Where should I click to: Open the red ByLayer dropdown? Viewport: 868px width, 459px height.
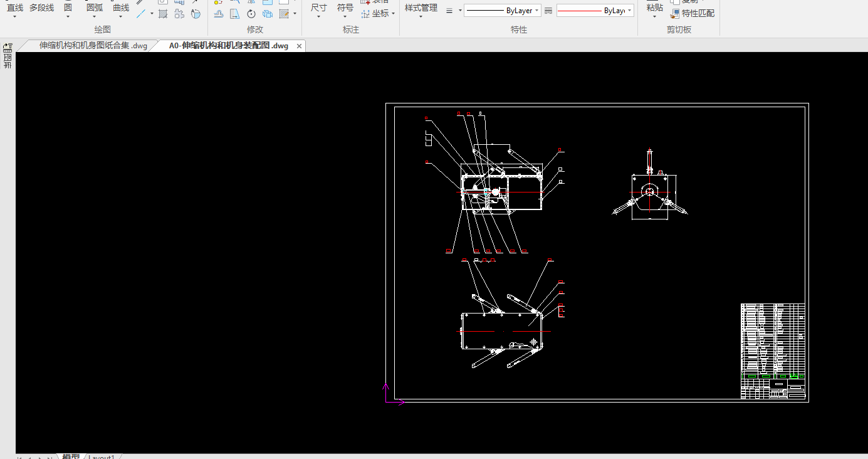pyautogui.click(x=595, y=11)
